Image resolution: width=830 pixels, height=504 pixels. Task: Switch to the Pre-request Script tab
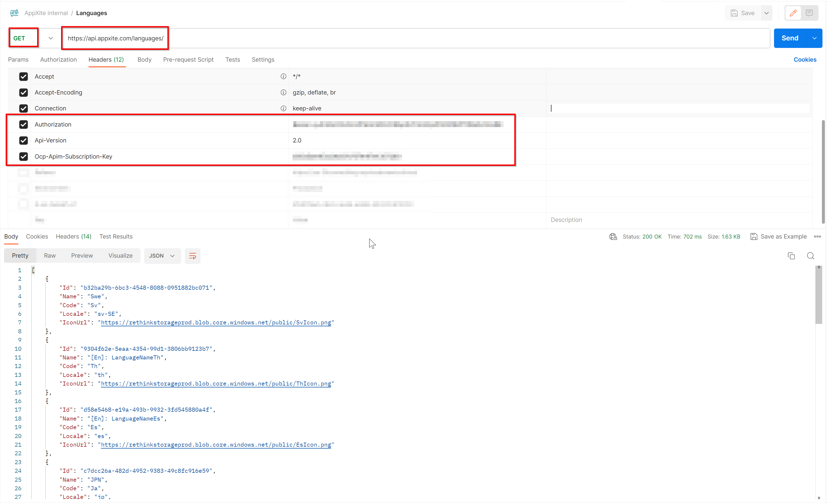(188, 59)
